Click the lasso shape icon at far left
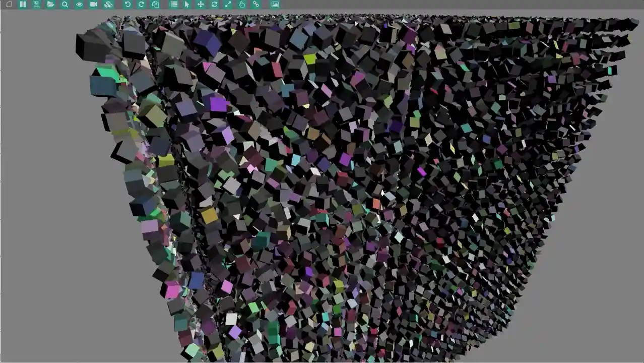The width and height of the screenshot is (644, 363). (x=9, y=5)
